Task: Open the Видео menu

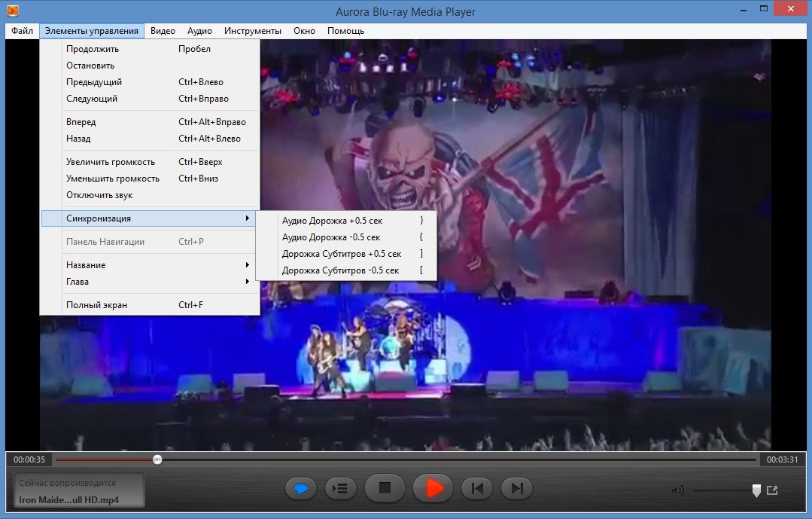Action: click(163, 31)
